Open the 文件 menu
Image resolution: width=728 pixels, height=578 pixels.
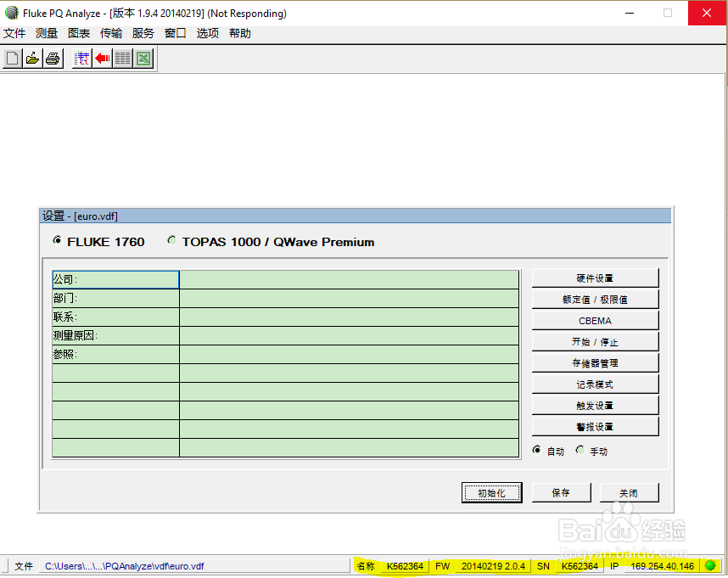[x=14, y=33]
